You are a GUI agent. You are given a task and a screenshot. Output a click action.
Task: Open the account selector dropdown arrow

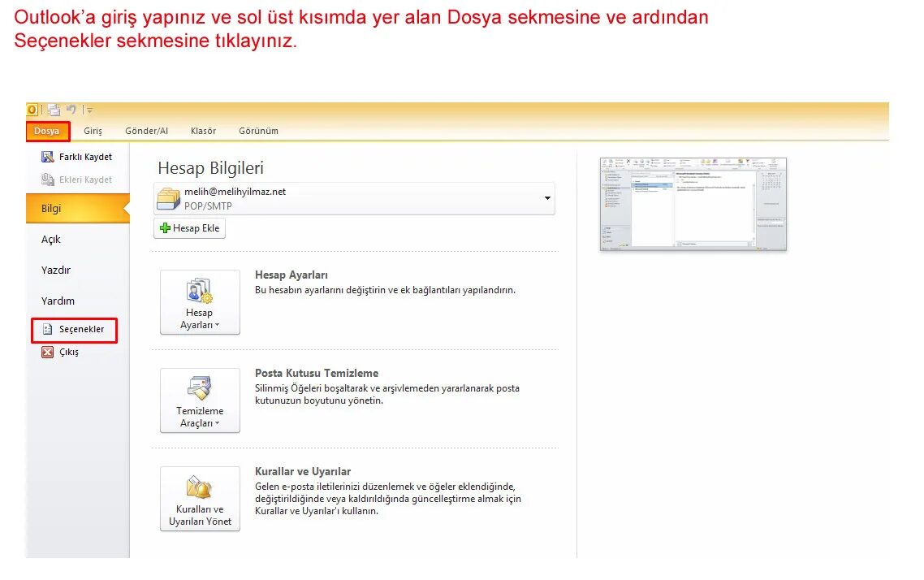(547, 198)
